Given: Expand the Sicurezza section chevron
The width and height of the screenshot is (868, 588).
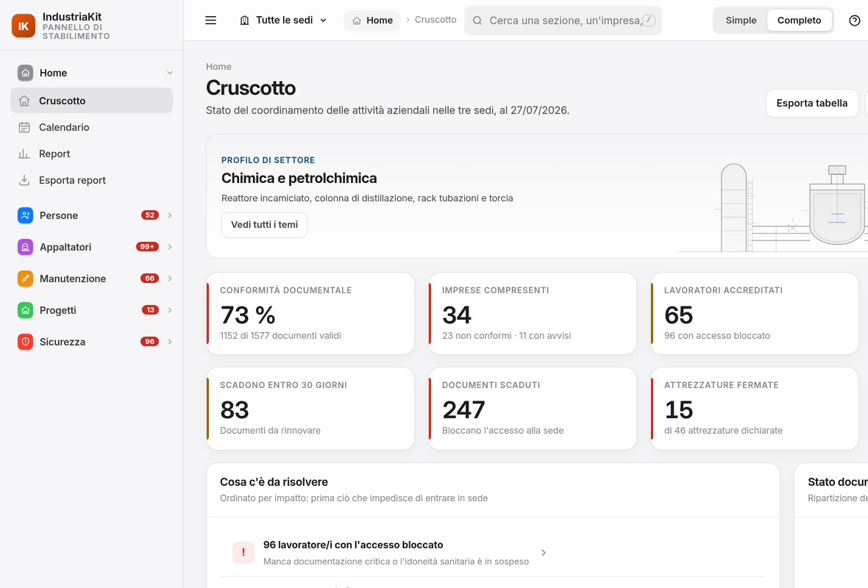Looking at the screenshot, I should point(170,341).
